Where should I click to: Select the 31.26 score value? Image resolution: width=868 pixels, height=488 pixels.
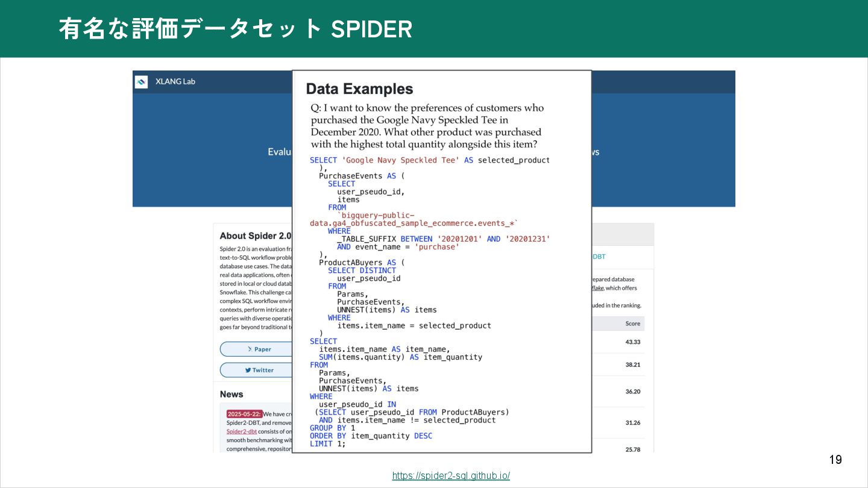coord(632,423)
